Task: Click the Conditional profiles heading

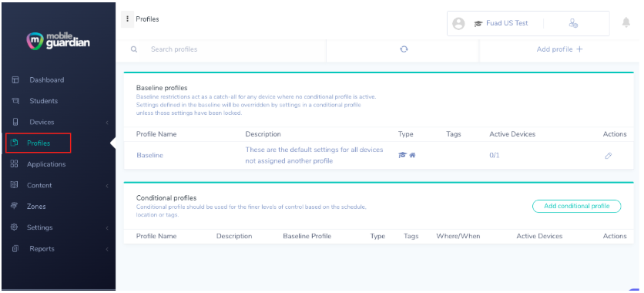Action: 166,197
